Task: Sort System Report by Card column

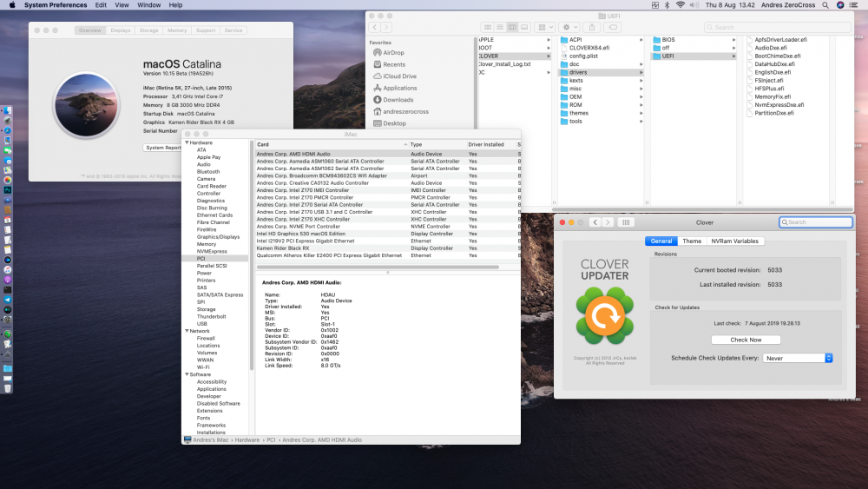Action: pyautogui.click(x=332, y=144)
